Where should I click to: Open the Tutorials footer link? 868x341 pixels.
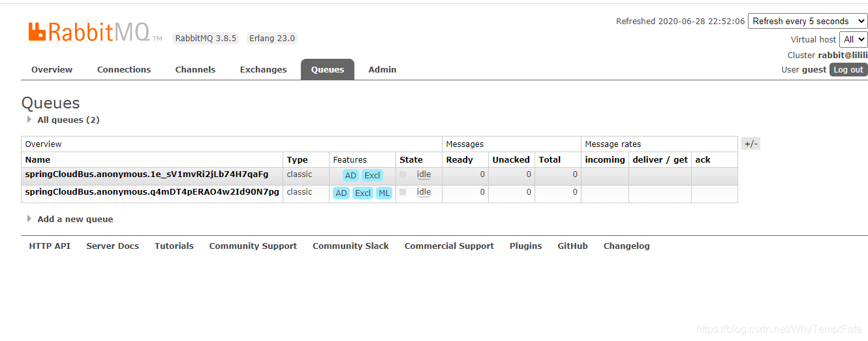click(x=174, y=246)
